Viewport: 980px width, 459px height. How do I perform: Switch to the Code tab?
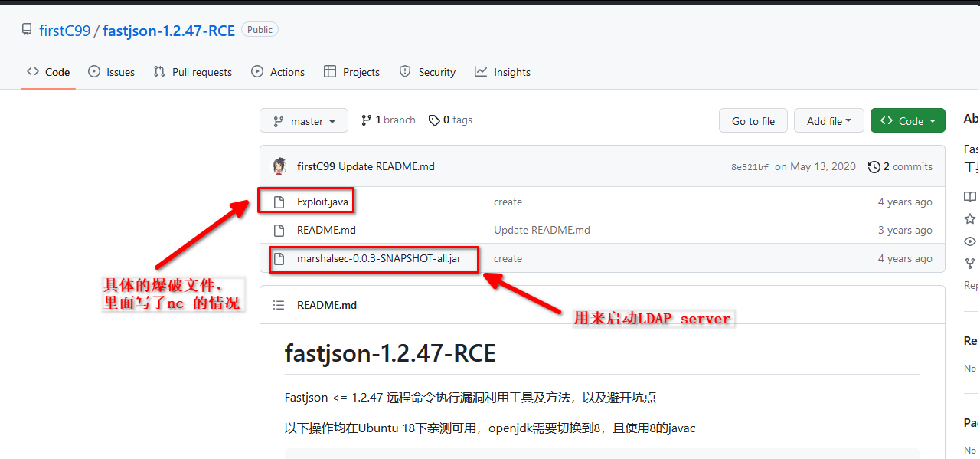click(x=48, y=72)
